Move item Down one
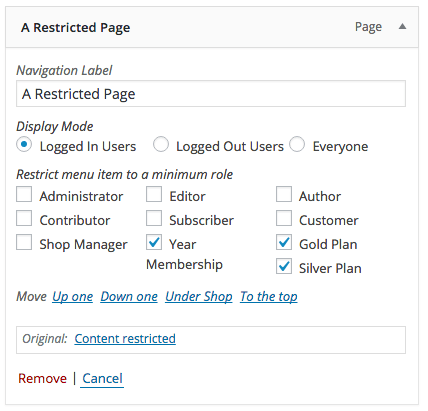 click(x=129, y=296)
